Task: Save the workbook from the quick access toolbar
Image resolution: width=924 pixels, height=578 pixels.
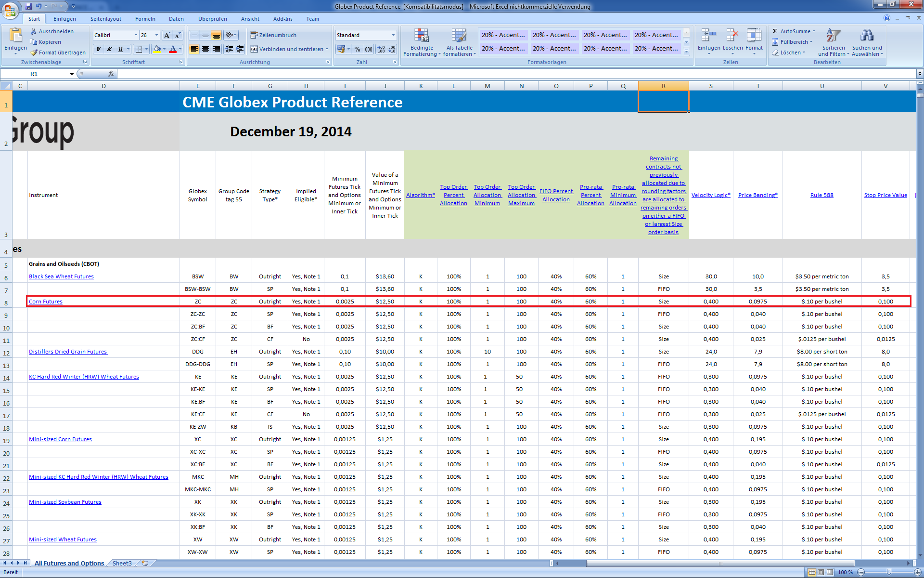Action: point(28,6)
